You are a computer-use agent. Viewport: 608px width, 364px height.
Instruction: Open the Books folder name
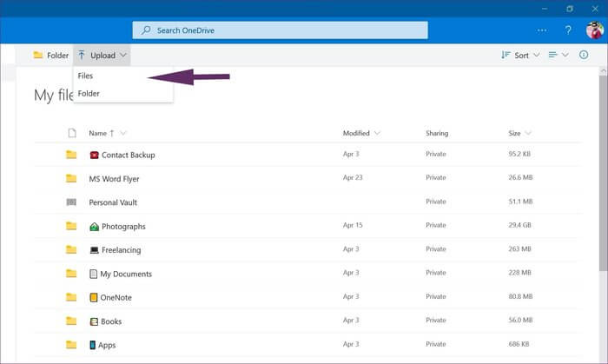(111, 321)
